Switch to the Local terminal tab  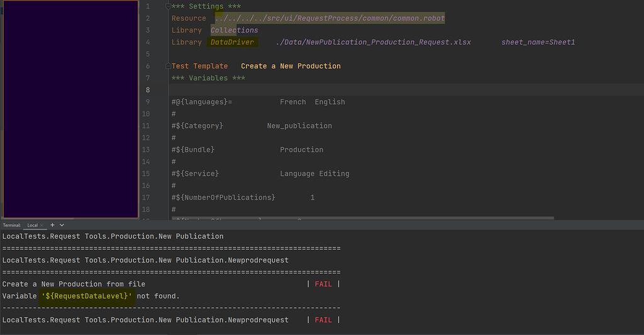coord(32,225)
